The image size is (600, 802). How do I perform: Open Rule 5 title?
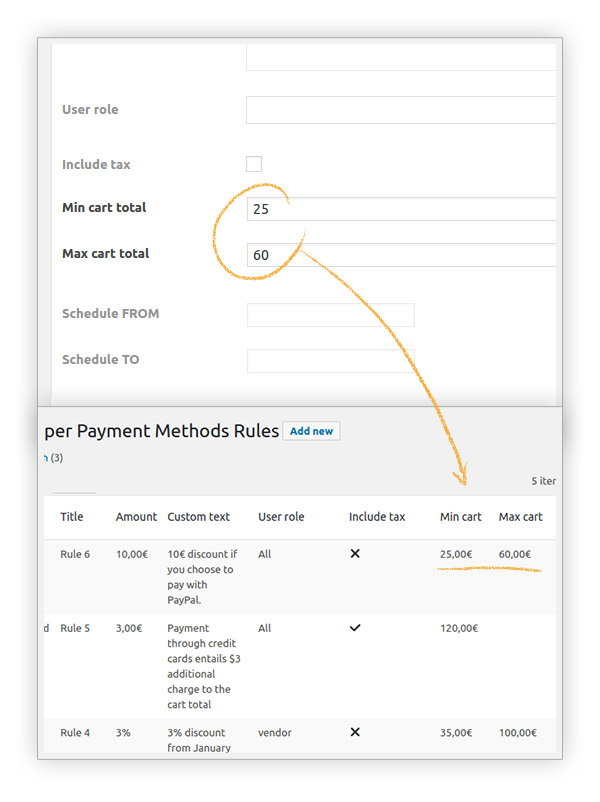click(75, 629)
